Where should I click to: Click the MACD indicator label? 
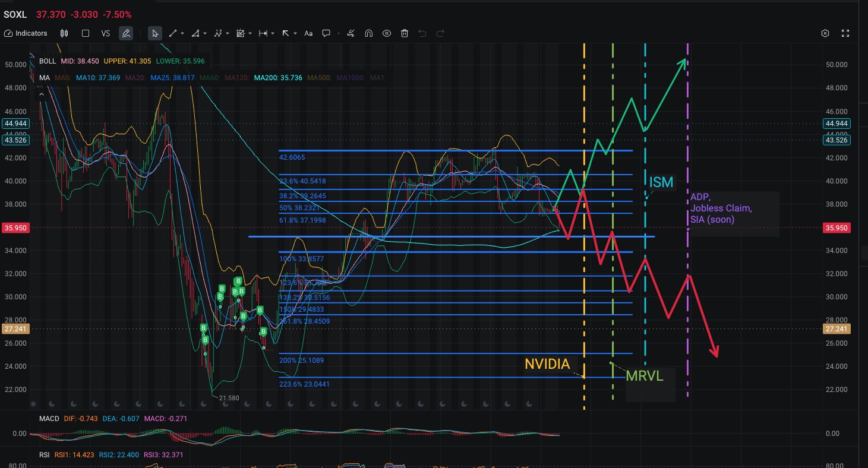pyautogui.click(x=49, y=419)
